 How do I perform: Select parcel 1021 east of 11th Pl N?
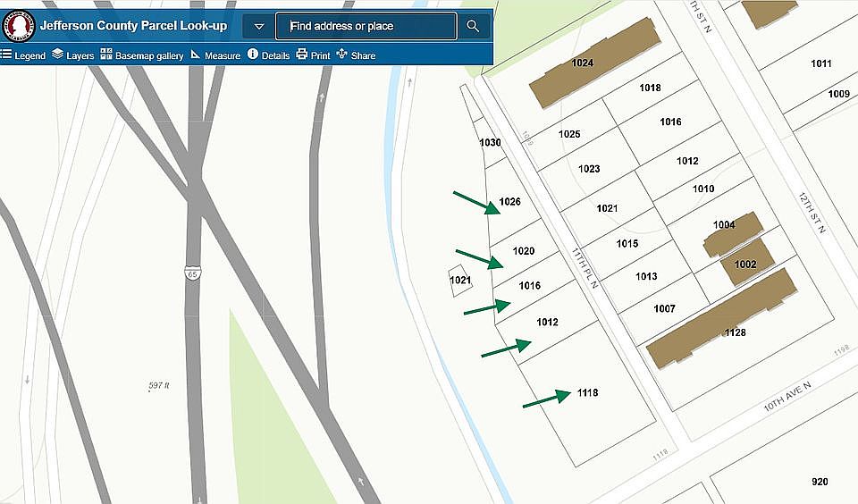[607, 208]
